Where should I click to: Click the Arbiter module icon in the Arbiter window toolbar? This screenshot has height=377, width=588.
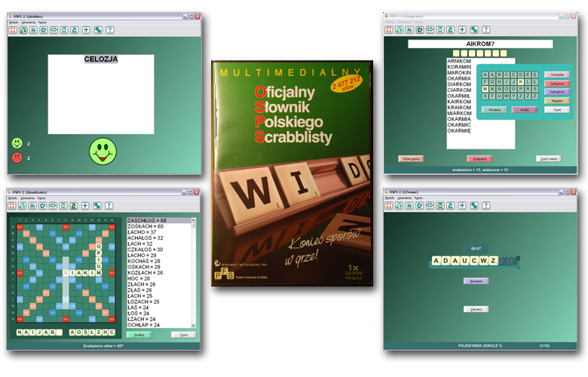pyautogui.click(x=23, y=30)
